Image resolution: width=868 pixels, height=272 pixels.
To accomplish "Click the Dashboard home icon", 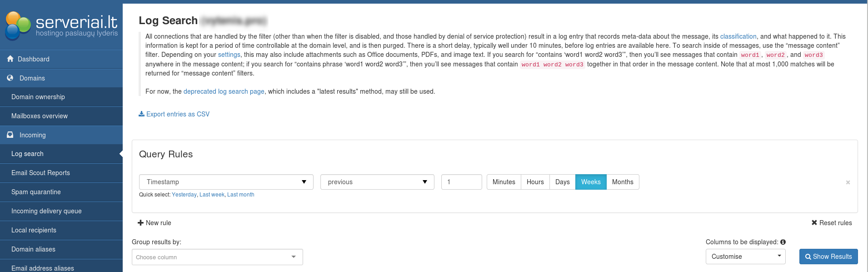I will pos(10,59).
